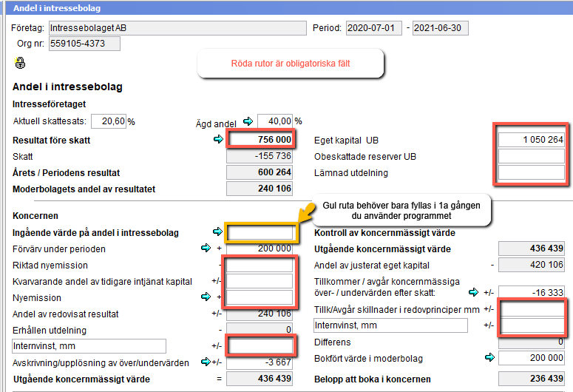The height and width of the screenshot is (392, 573).
Task: Click the över-/undervärden efter skatt field -16 333
Action: pyautogui.click(x=532, y=292)
